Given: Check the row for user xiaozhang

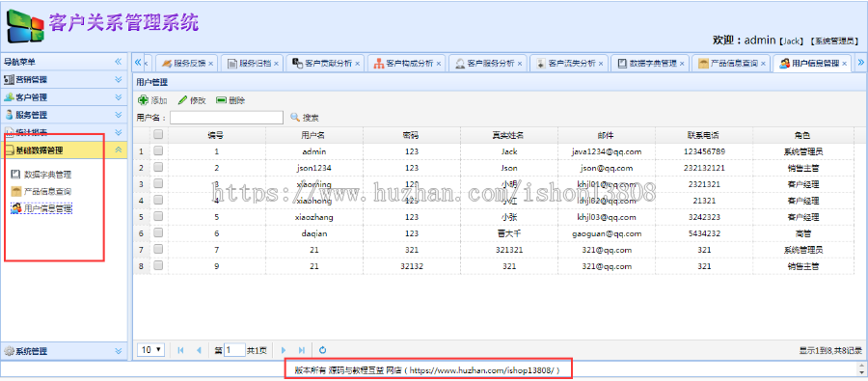Looking at the screenshot, I should point(158,216).
